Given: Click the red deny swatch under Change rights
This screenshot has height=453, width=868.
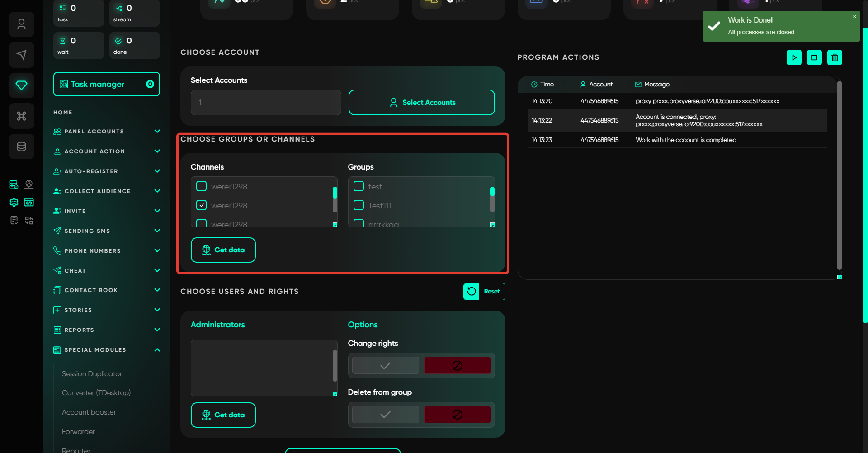Looking at the screenshot, I should point(457,366).
